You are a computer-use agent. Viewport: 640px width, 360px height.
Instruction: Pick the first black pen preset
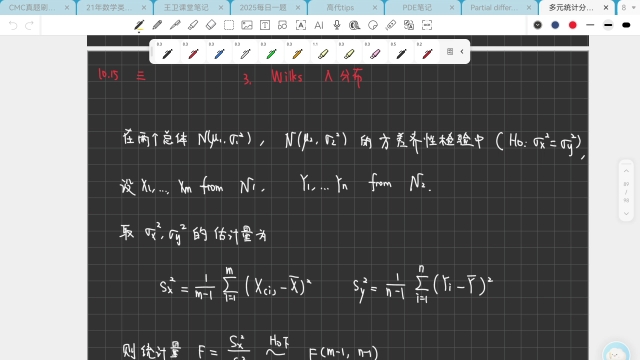[x=167, y=52]
